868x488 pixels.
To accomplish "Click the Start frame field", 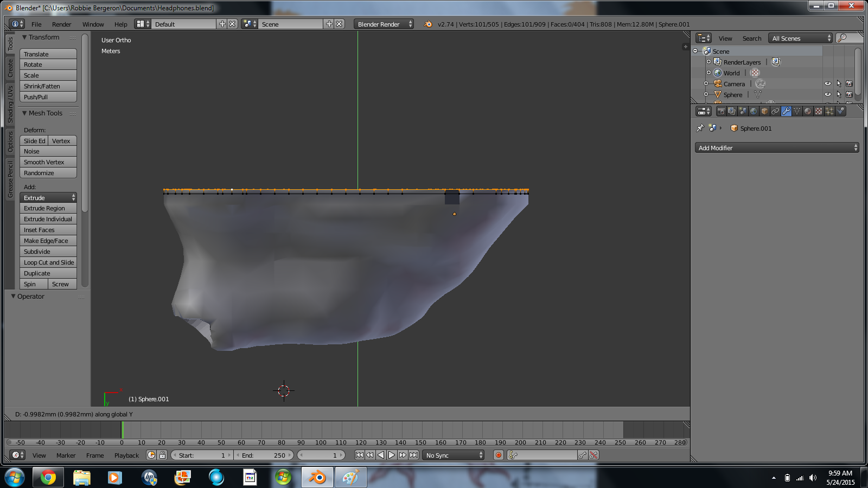I will point(201,455).
